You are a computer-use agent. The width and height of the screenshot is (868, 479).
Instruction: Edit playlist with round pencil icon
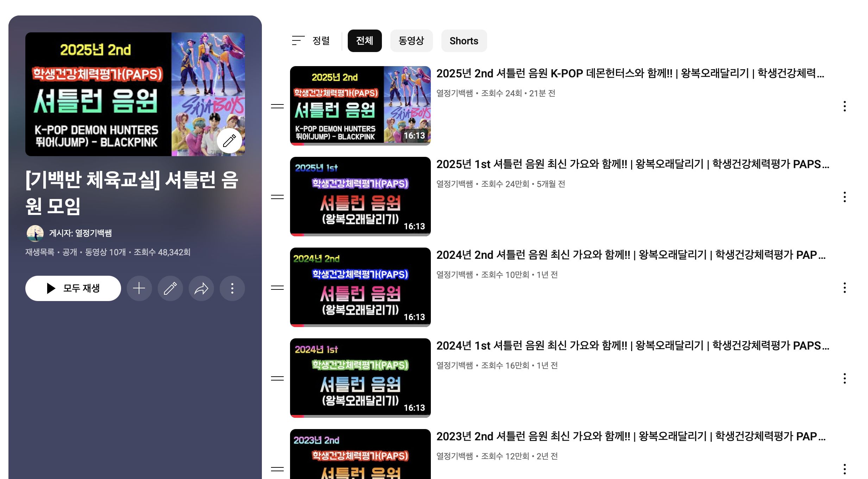170,288
